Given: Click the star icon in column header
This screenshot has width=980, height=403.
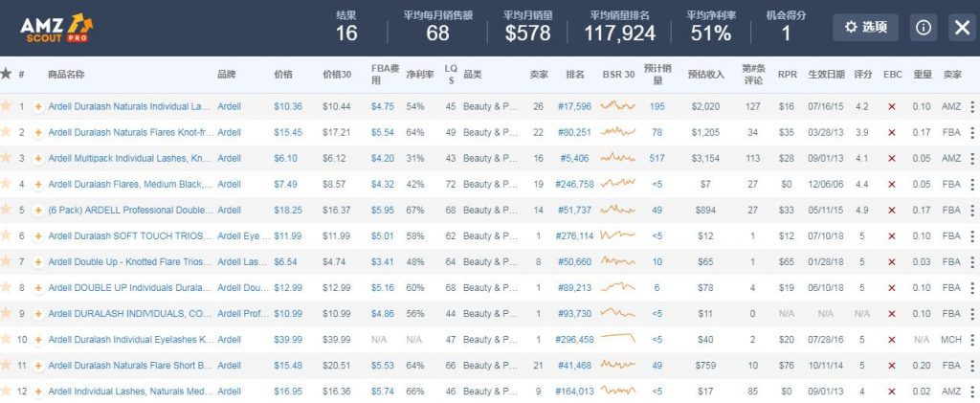Looking at the screenshot, I should [x=6, y=74].
